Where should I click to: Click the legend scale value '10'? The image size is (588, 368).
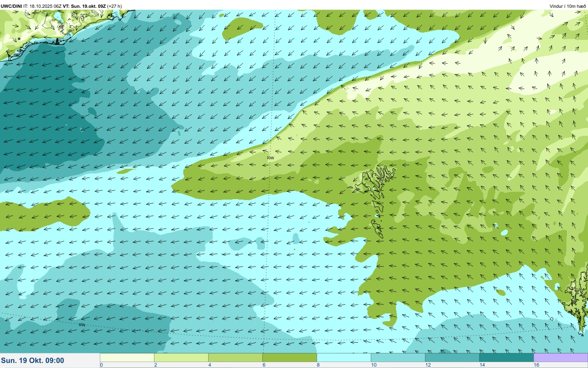tap(374, 365)
